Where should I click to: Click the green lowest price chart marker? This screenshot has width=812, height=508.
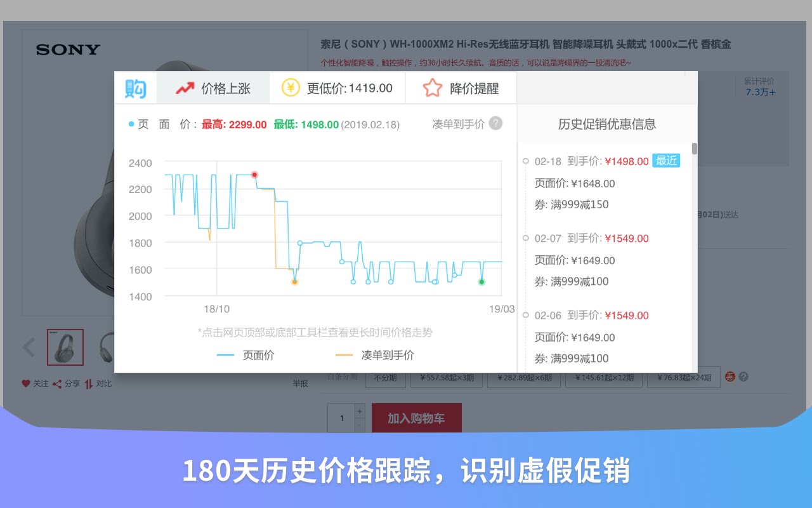481,281
